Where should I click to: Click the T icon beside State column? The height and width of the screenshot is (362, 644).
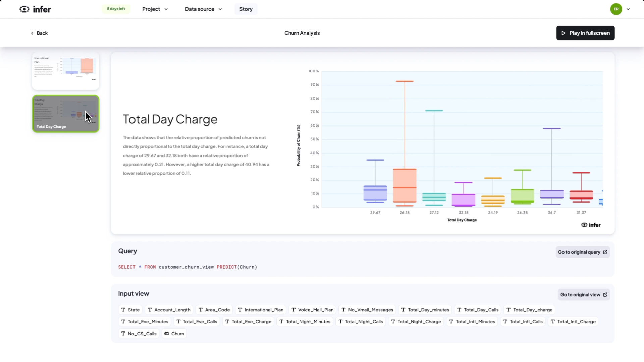click(x=123, y=310)
